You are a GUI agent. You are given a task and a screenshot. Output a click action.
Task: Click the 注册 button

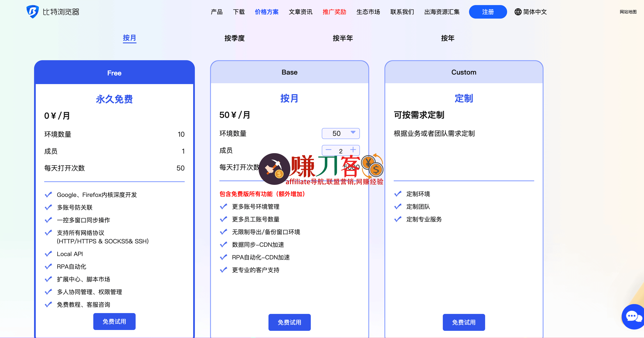(x=488, y=11)
